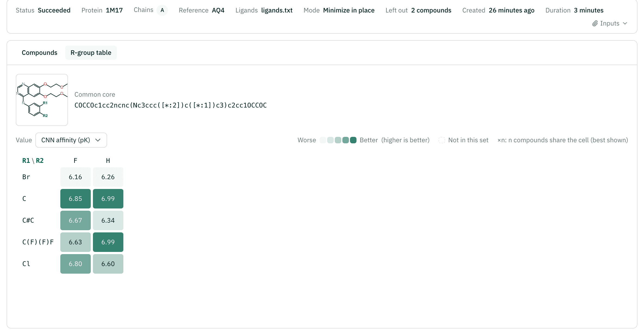
Task: Click the C(F)(F)F row label
Action: pos(38,242)
